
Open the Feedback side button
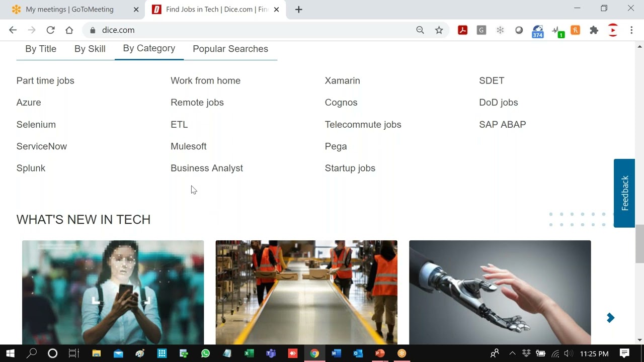pyautogui.click(x=624, y=193)
